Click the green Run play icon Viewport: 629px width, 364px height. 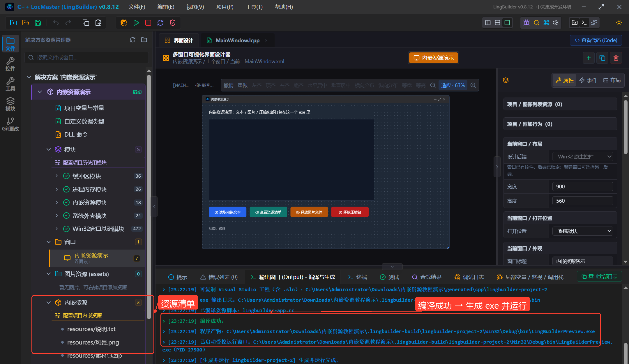click(x=136, y=23)
